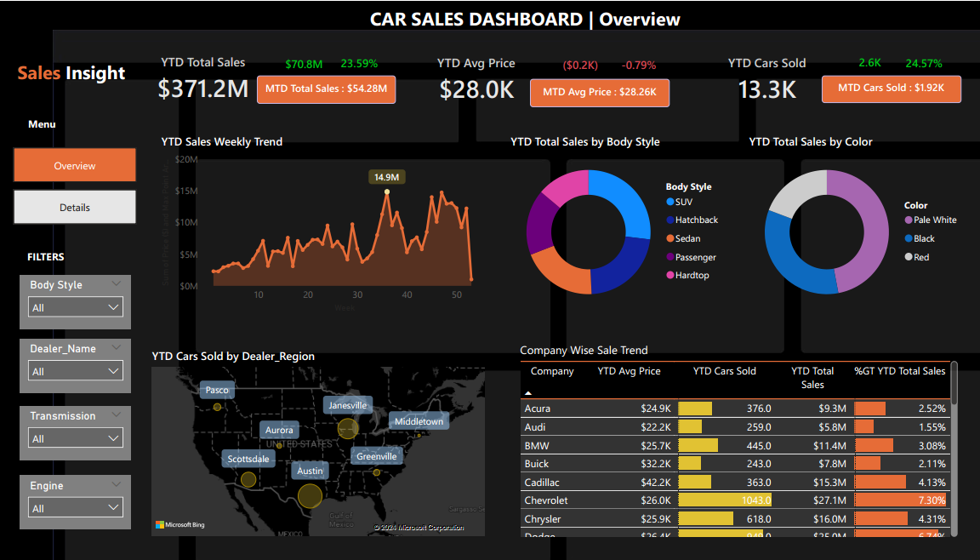980x560 pixels.
Task: Click the Aurora map label
Action: point(279,430)
